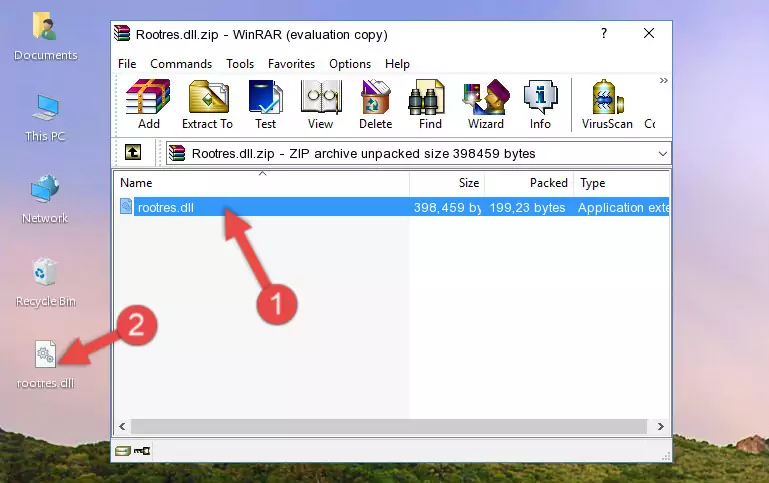
Task: Open the File menu
Action: [x=127, y=64]
